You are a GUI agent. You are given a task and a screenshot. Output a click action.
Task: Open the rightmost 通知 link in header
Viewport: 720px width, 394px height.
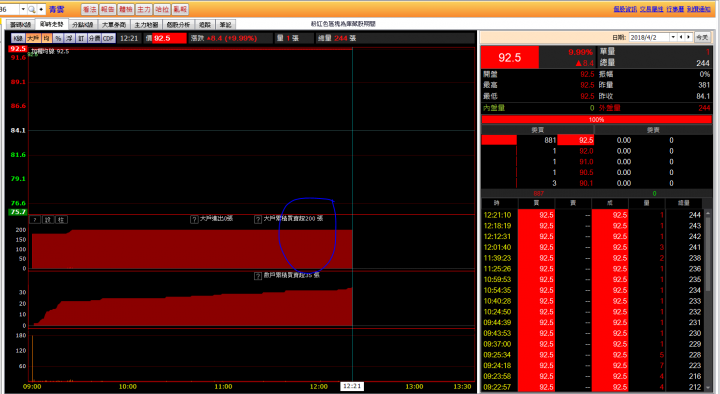pyautogui.click(x=698, y=9)
